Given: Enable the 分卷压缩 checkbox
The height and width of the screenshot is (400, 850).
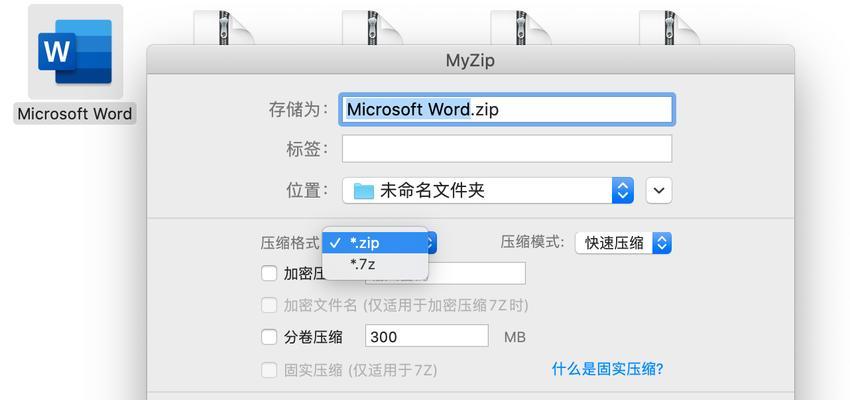Looking at the screenshot, I should [x=269, y=337].
